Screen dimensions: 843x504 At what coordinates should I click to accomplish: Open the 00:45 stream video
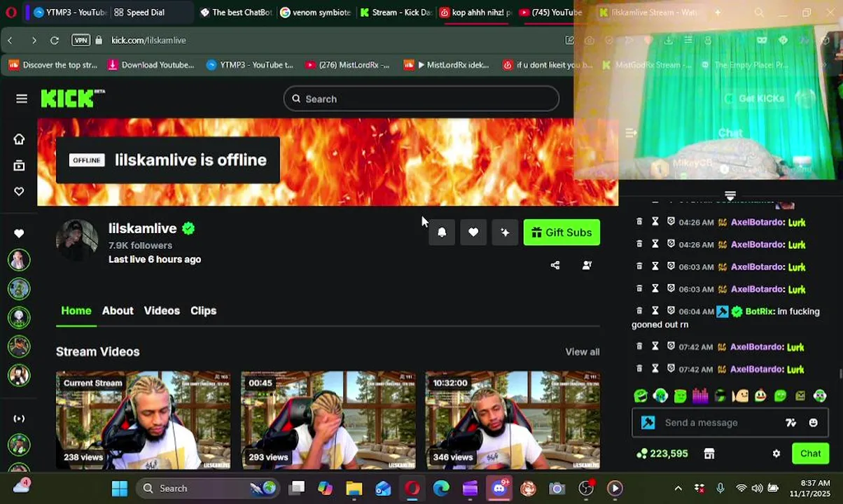pyautogui.click(x=328, y=420)
